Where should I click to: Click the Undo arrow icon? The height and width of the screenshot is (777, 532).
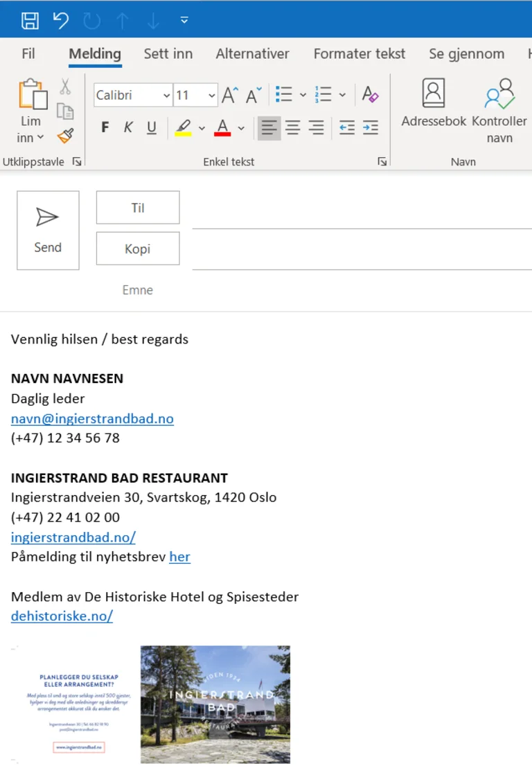click(x=61, y=20)
